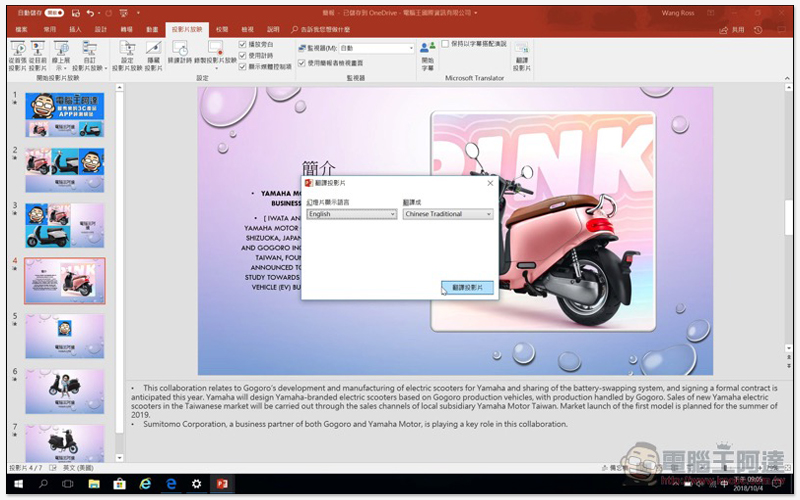
Task: Select slide 5 thumbnail
Action: pos(65,336)
